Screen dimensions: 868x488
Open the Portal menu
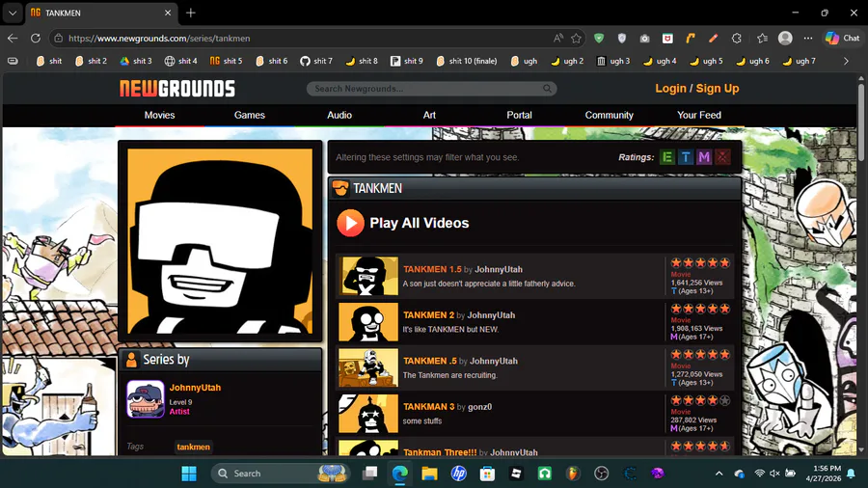[519, 115]
